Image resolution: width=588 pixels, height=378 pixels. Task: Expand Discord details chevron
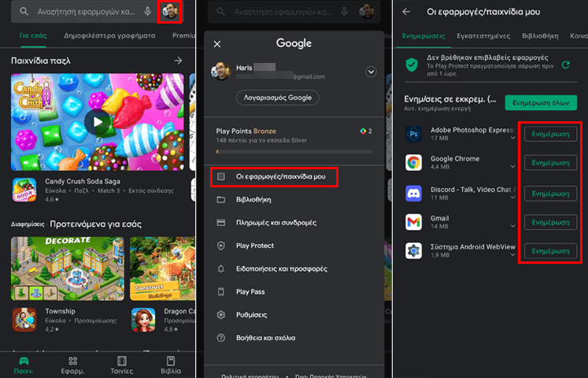click(x=512, y=198)
